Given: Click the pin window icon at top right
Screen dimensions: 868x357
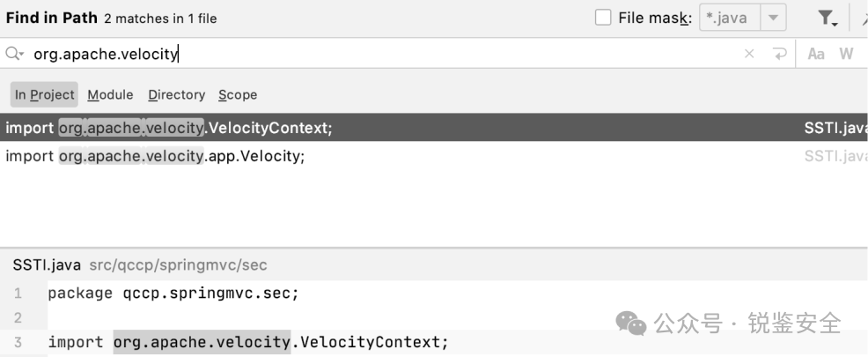Looking at the screenshot, I should [x=864, y=19].
